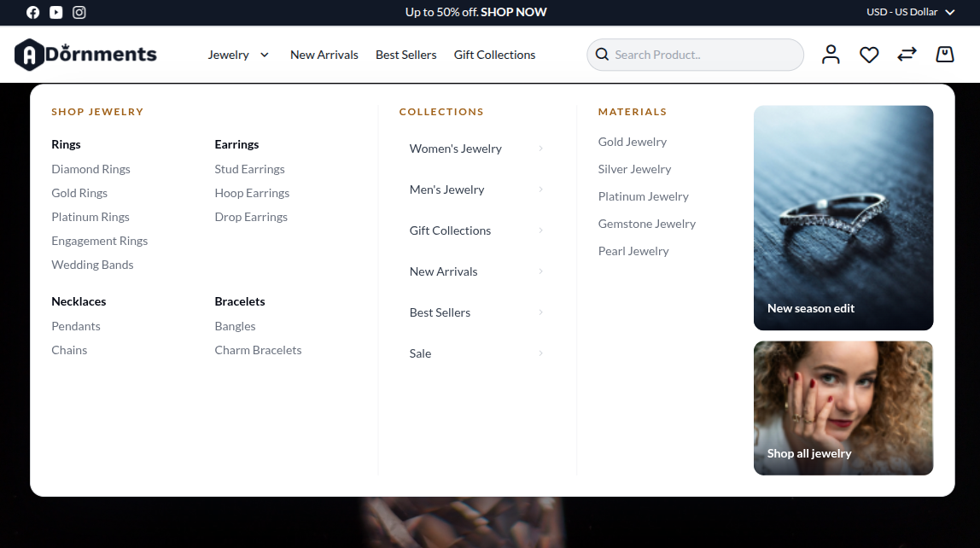This screenshot has height=548, width=980.
Task: Go to New Arrivals in navbar
Action: (324, 55)
